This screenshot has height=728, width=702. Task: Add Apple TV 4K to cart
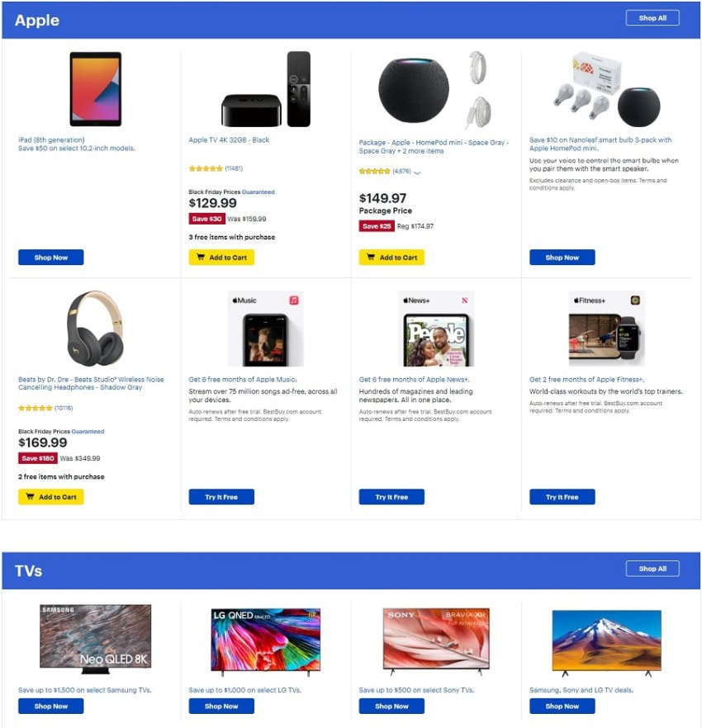click(x=221, y=258)
